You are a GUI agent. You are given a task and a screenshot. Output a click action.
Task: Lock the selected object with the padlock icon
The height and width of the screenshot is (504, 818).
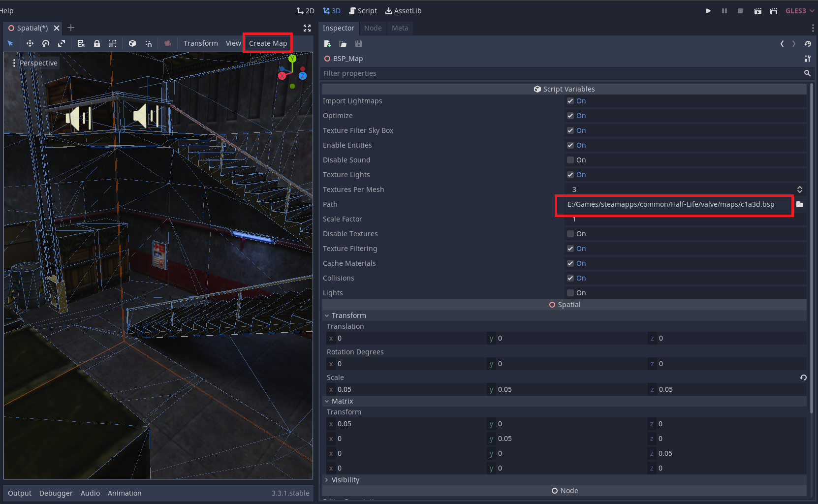[97, 43]
